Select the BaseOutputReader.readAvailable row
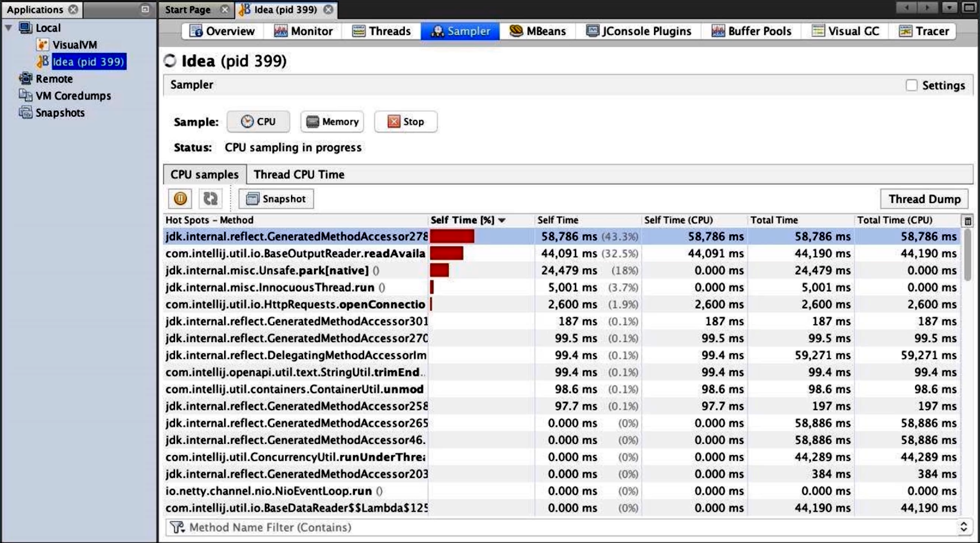Image resolution: width=980 pixels, height=543 pixels. tap(562, 253)
